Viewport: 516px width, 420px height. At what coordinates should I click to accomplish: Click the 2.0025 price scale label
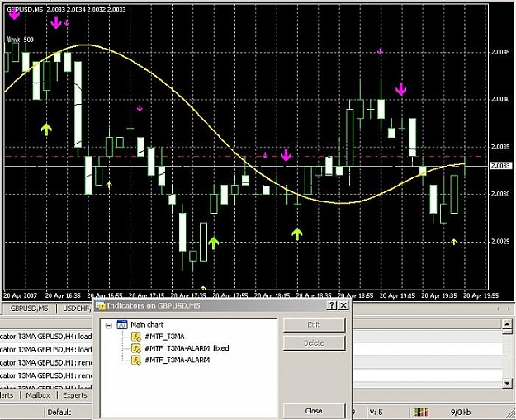500,242
